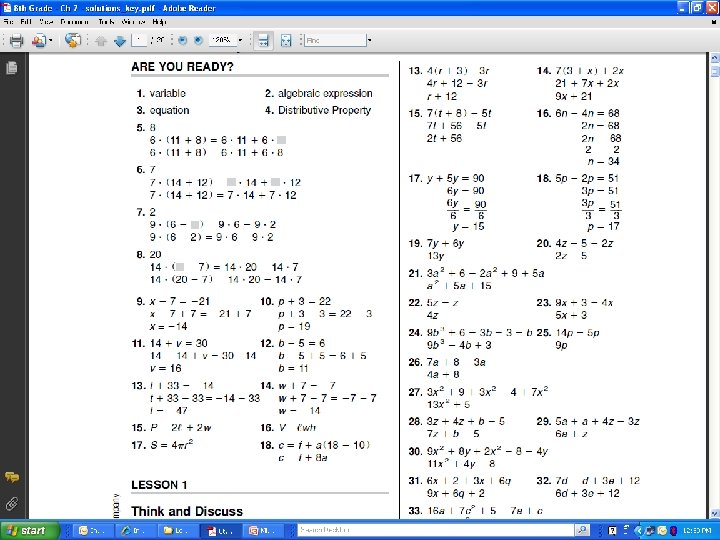Click answer 2 'algebraic expression'
This screenshot has height=540, width=720.
(x=325, y=94)
